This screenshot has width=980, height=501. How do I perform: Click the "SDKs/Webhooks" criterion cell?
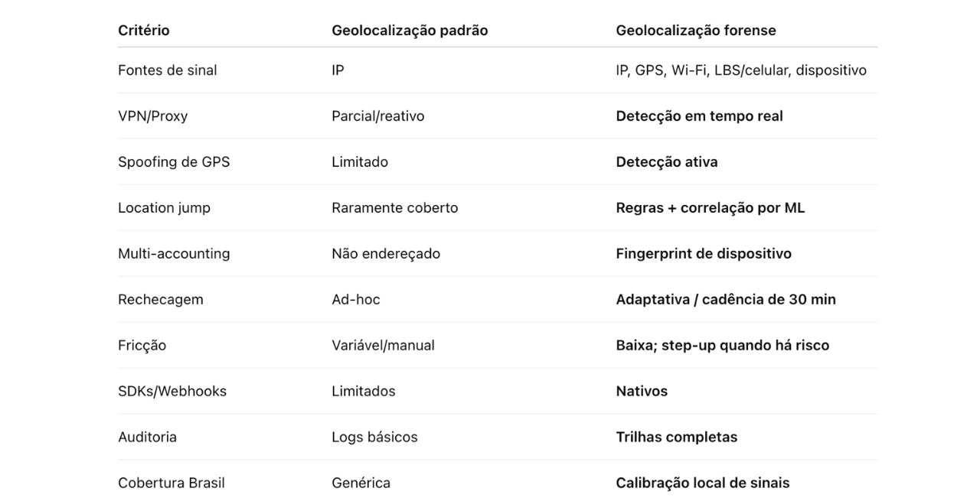[x=172, y=392]
